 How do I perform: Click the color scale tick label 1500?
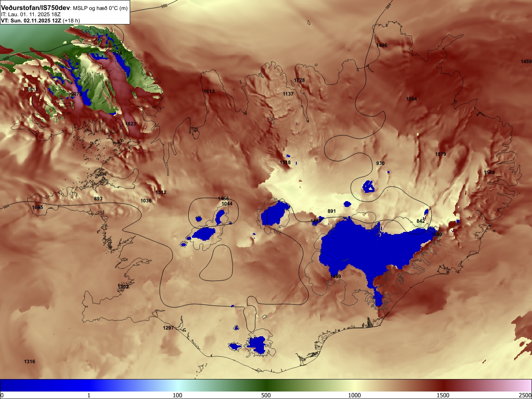pyautogui.click(x=443, y=395)
